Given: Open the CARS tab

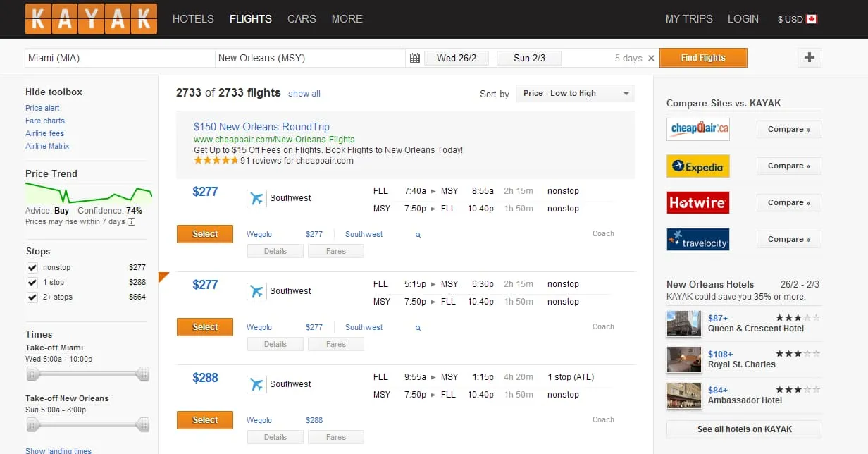Looking at the screenshot, I should [x=302, y=19].
